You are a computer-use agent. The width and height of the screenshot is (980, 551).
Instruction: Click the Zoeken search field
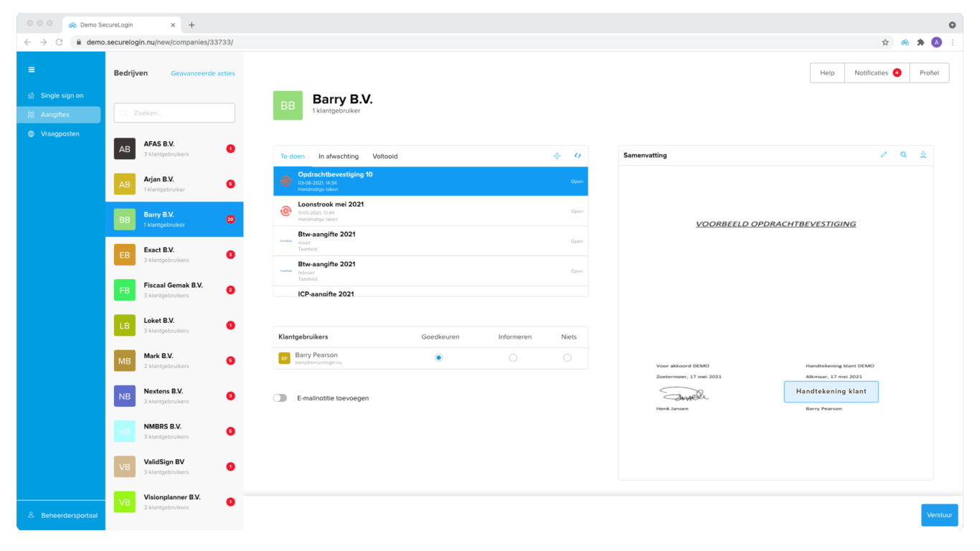coord(174,113)
